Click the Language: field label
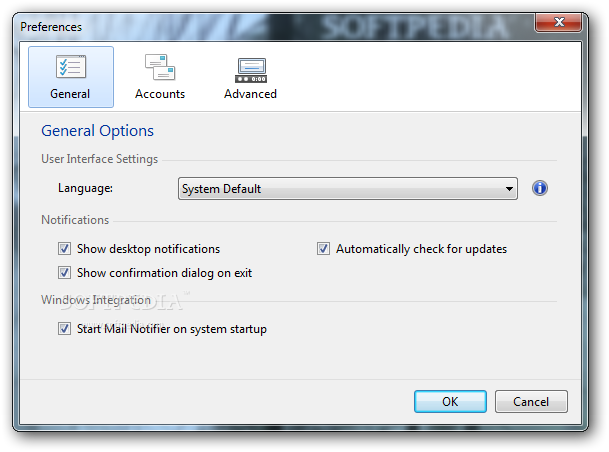Image resolution: width=609 pixels, height=452 pixels. (x=85, y=188)
